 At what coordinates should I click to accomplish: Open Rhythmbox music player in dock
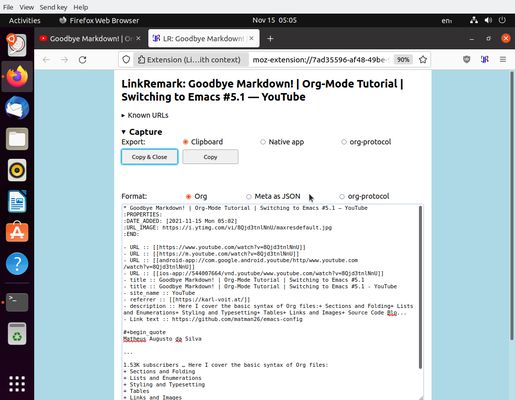pos(17,170)
